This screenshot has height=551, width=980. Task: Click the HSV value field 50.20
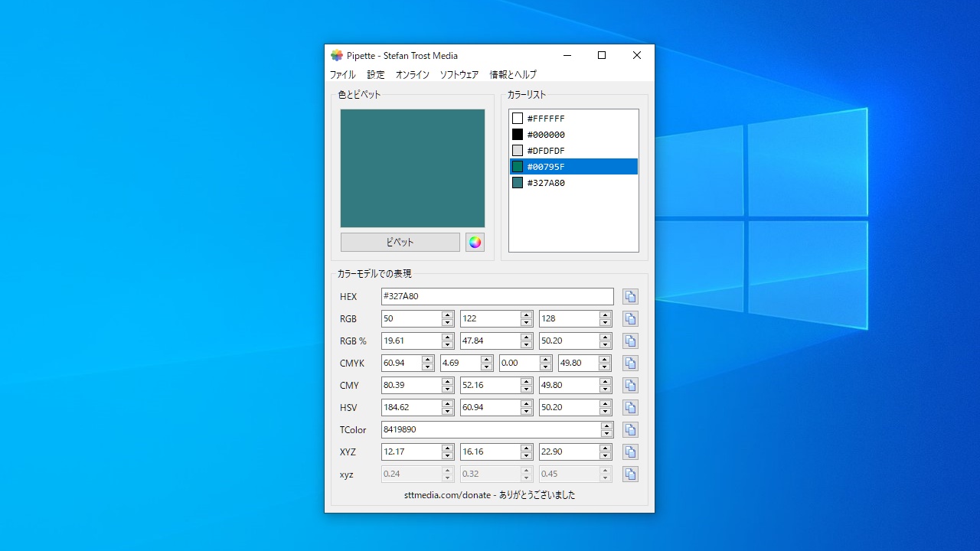pyautogui.click(x=570, y=408)
